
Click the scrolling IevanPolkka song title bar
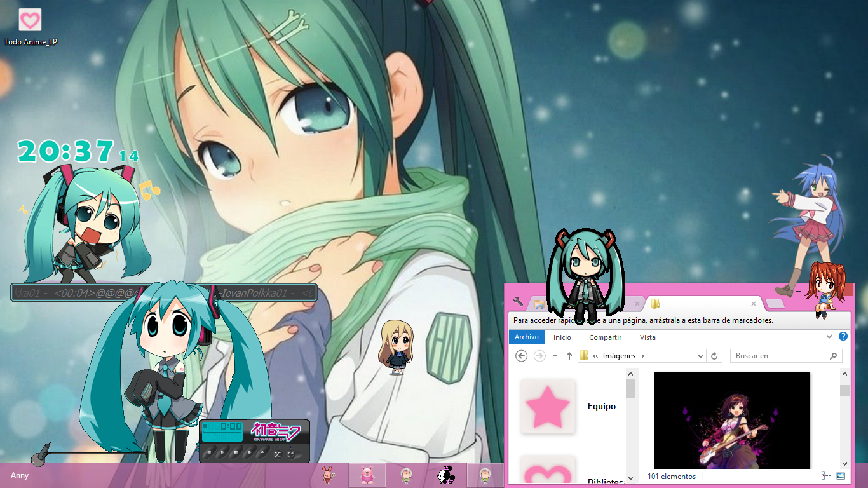[164, 292]
